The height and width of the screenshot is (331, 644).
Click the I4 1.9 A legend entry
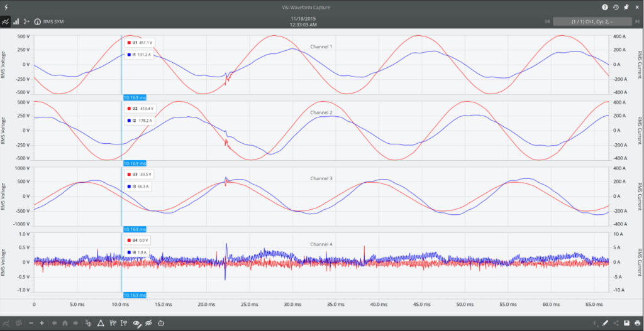137,252
